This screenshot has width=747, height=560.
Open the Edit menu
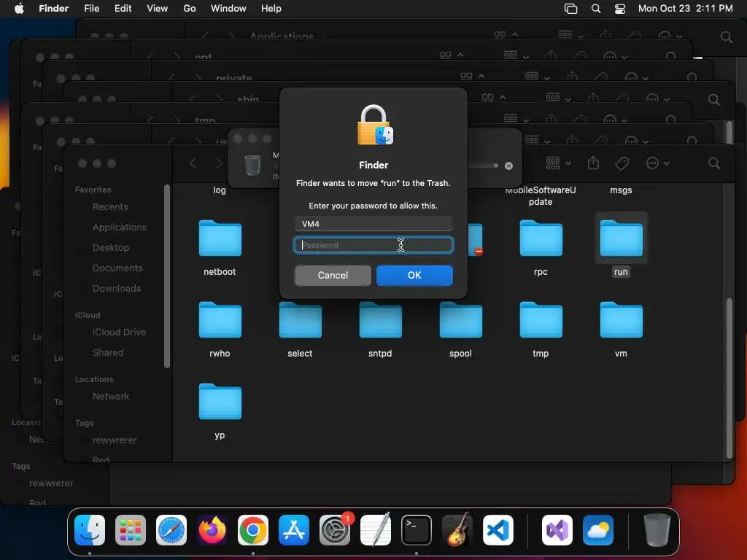click(123, 8)
